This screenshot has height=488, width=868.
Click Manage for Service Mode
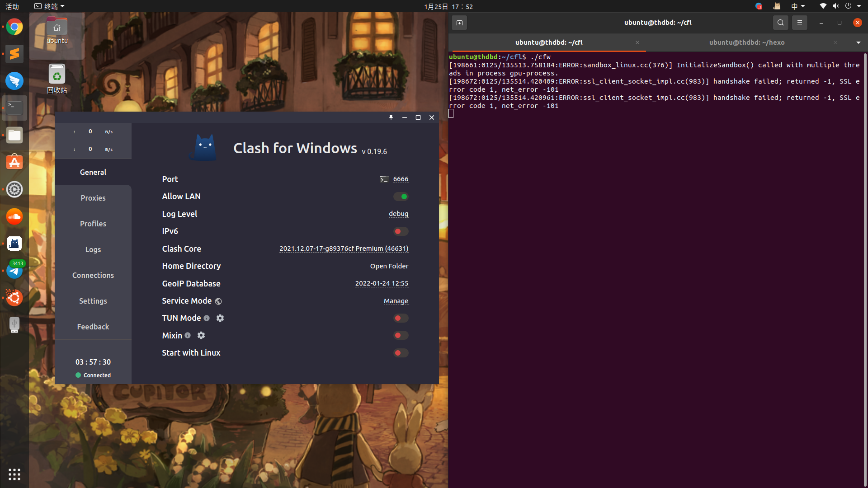tap(396, 301)
